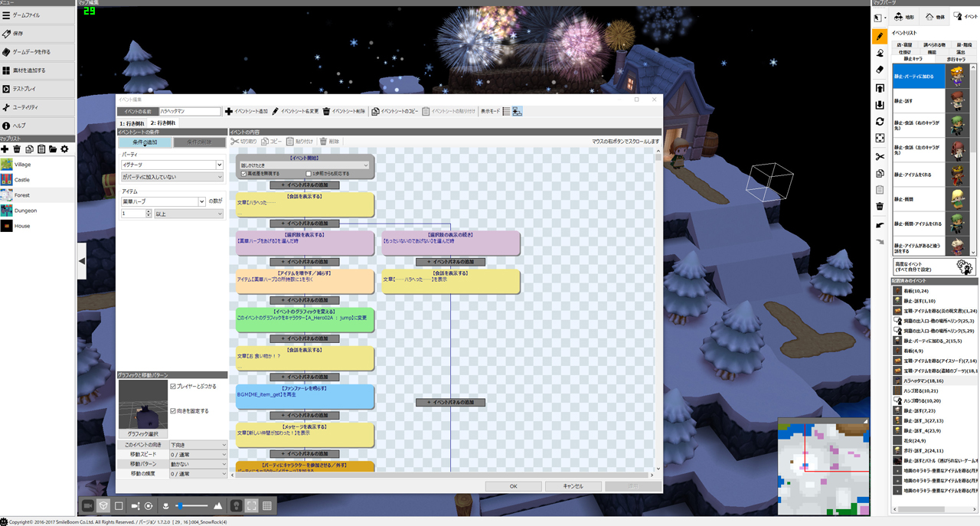Open the 物体 objects tab

coord(935,17)
